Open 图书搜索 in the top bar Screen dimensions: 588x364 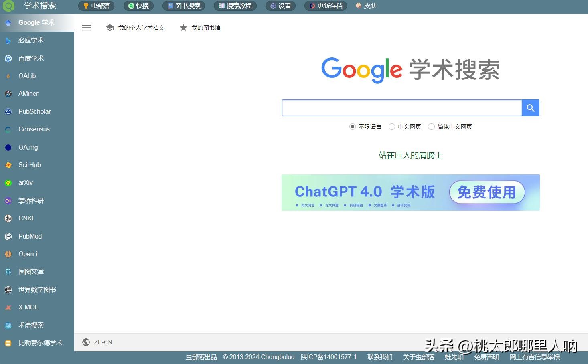(184, 6)
